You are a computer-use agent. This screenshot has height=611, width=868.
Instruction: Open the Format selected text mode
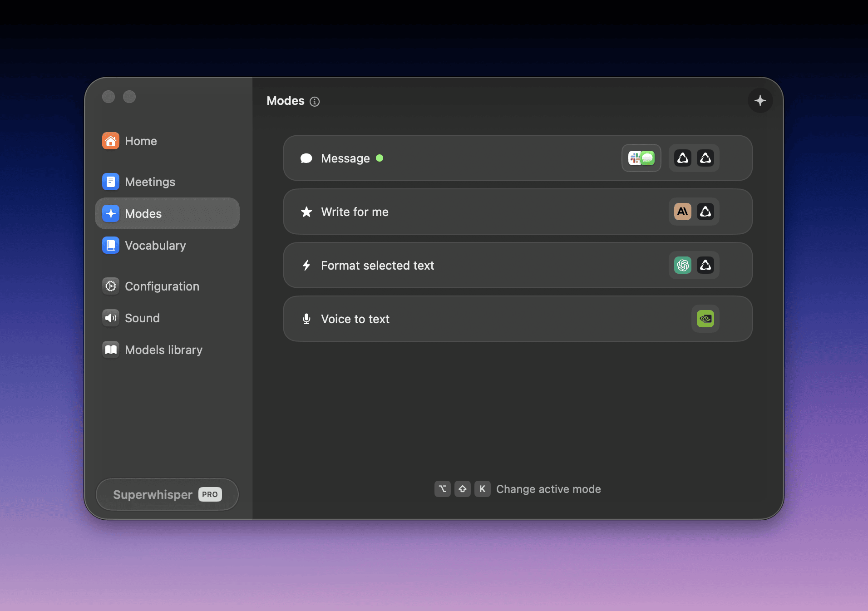coord(518,265)
